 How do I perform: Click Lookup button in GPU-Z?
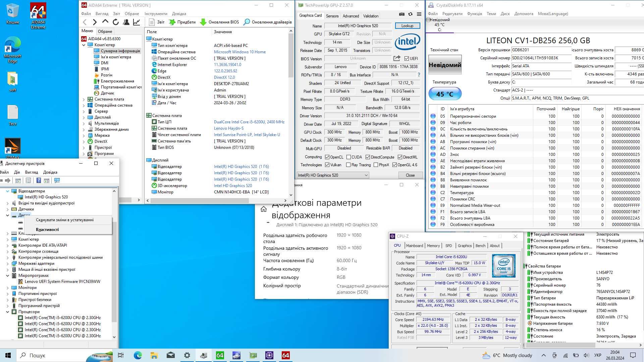407,26
